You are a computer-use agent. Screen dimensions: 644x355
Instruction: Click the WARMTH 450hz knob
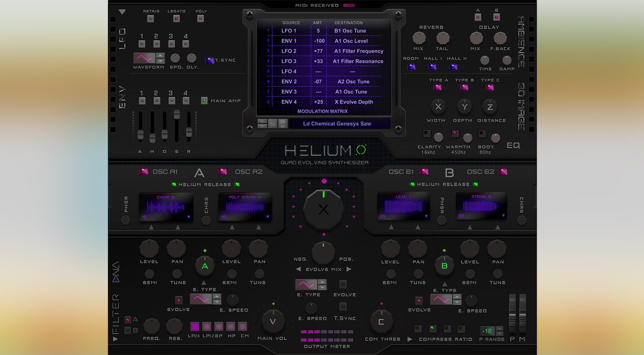(468, 137)
